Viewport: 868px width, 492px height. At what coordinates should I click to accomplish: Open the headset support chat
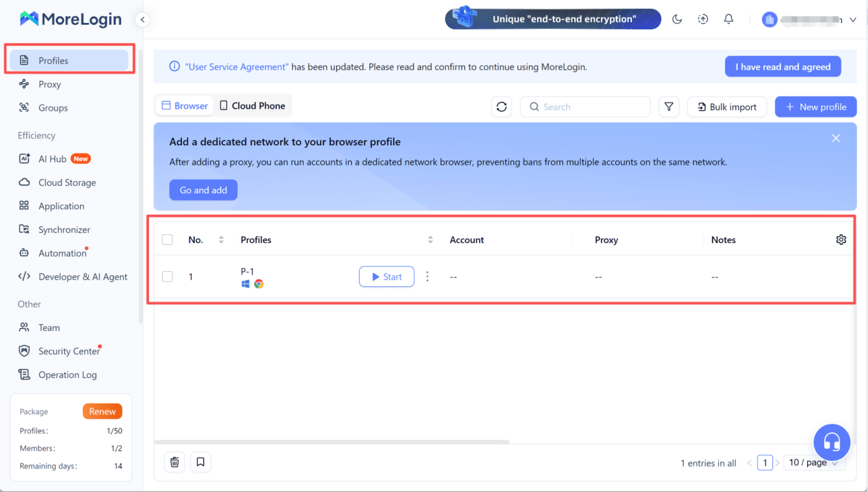click(x=832, y=442)
